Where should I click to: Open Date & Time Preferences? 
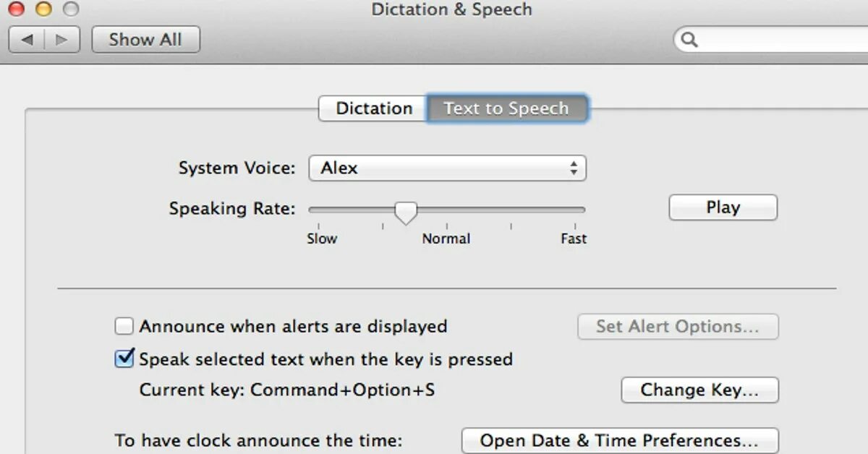point(619,440)
